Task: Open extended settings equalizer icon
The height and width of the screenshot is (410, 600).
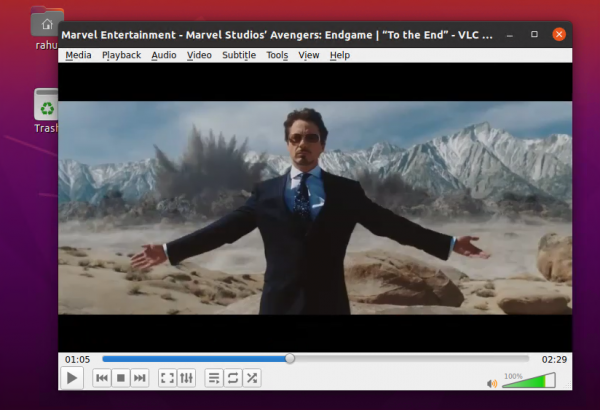Action: (x=186, y=378)
